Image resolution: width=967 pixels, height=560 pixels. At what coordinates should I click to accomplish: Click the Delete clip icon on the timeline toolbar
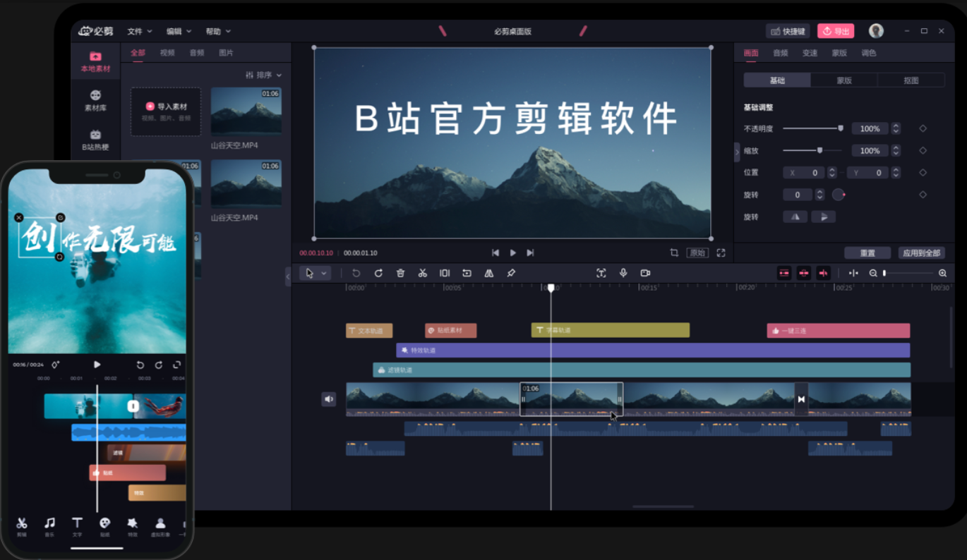(400, 273)
